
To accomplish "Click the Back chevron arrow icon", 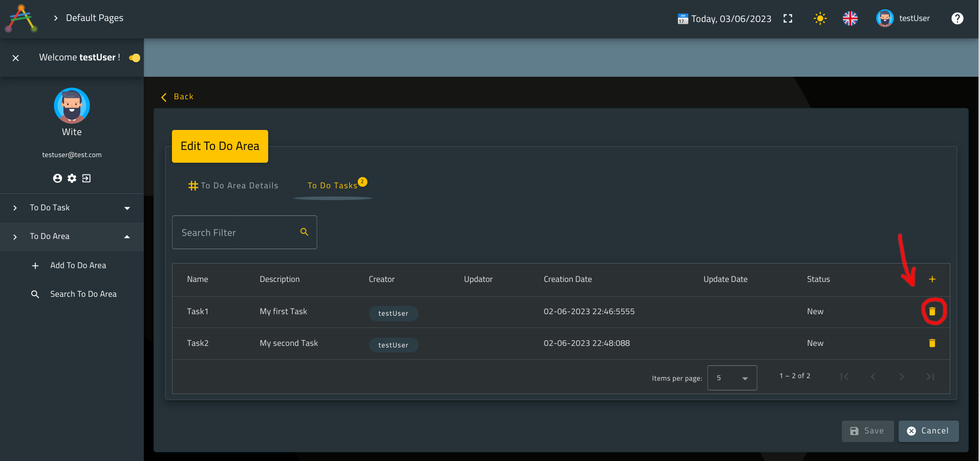I will pyautogui.click(x=164, y=97).
